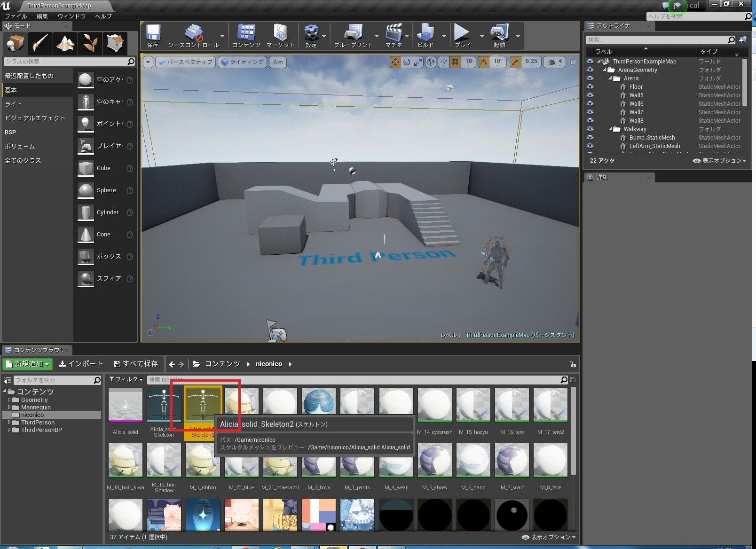Open the ヘルプ (Help) menu
756x549 pixels.
click(103, 16)
